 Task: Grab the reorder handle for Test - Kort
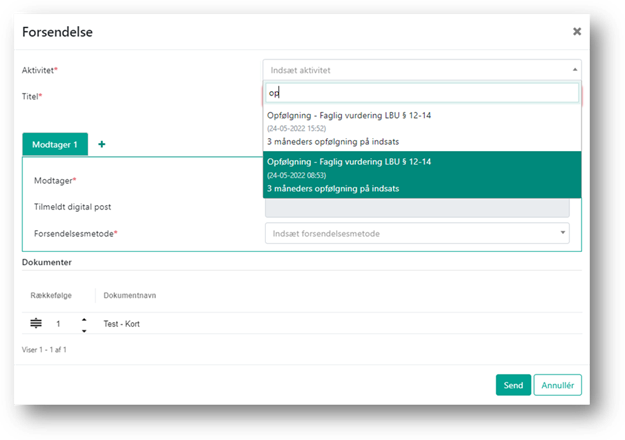point(36,324)
